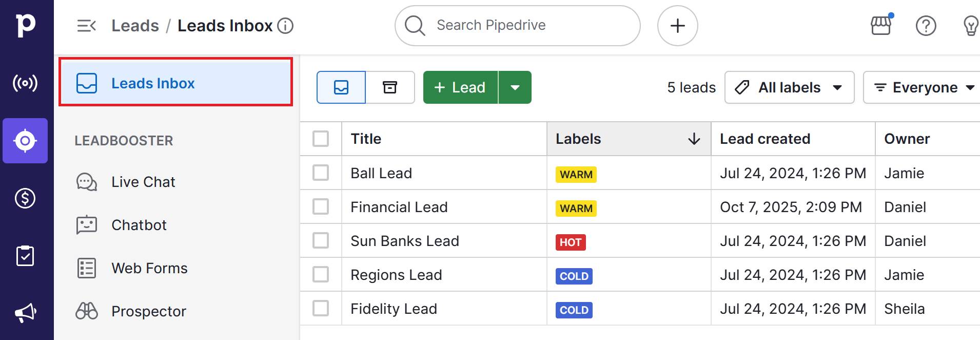
Task: Collapse the sidebar menu toggle icon
Action: click(x=87, y=26)
